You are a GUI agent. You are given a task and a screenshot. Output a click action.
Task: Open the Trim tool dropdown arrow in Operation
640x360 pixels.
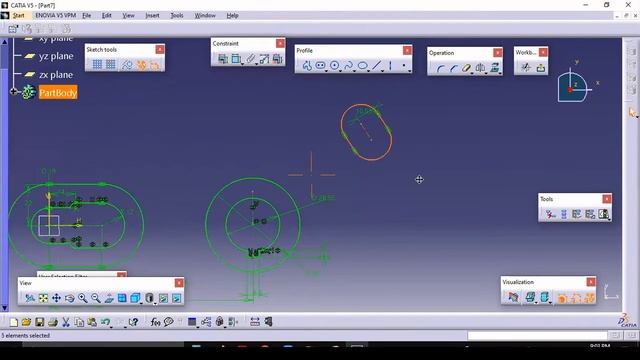click(472, 73)
